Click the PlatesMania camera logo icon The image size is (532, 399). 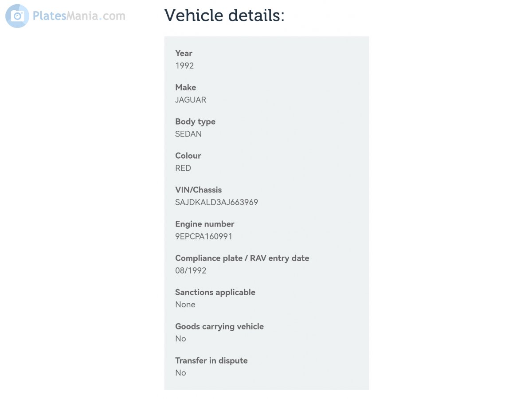[17, 16]
